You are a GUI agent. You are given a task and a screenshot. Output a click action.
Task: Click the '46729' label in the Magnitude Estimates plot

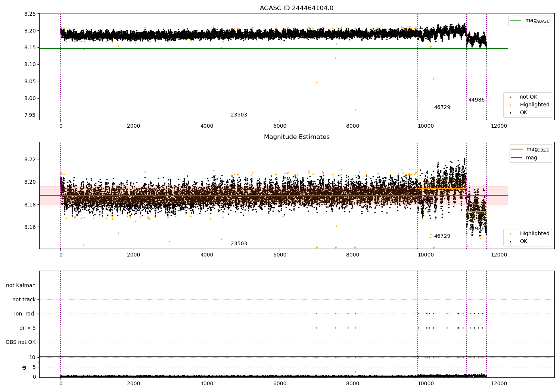tap(442, 236)
